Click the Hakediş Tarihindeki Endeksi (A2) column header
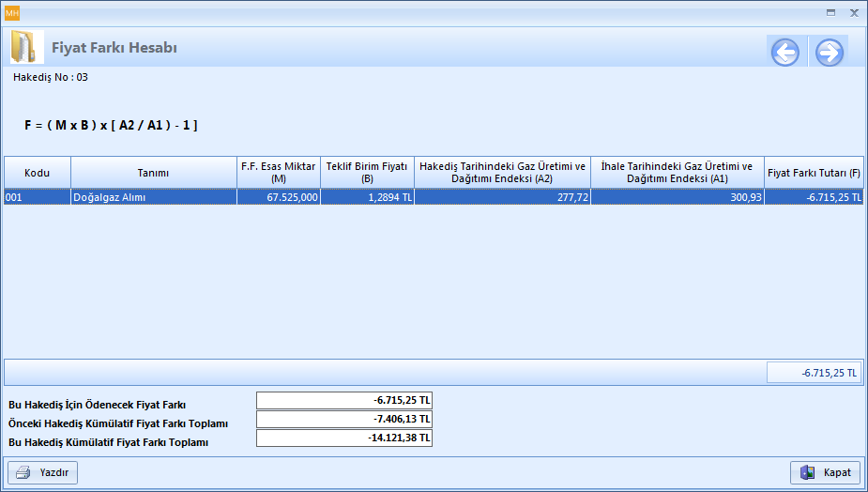The image size is (868, 492). tap(502, 173)
